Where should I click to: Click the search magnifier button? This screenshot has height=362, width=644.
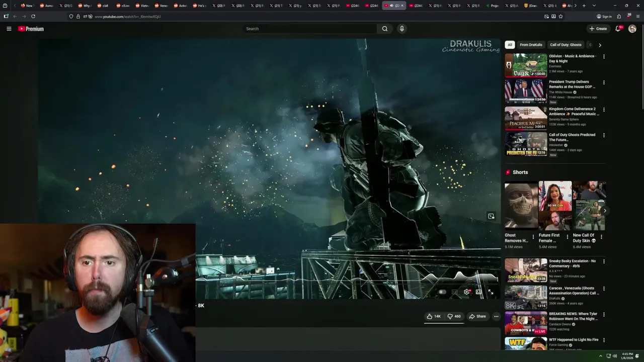[x=385, y=29]
